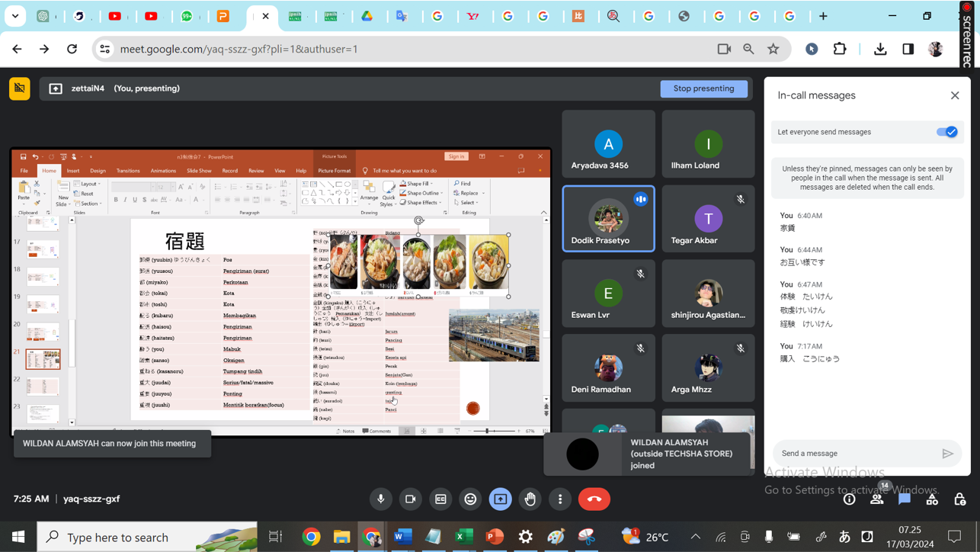Close the In-call messages panel
The height and width of the screenshot is (552, 980).
pyautogui.click(x=955, y=95)
